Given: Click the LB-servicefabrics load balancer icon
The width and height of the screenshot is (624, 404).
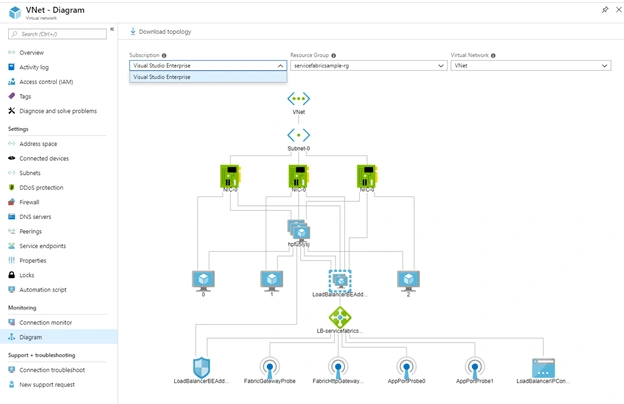Looking at the screenshot, I should 340,317.
